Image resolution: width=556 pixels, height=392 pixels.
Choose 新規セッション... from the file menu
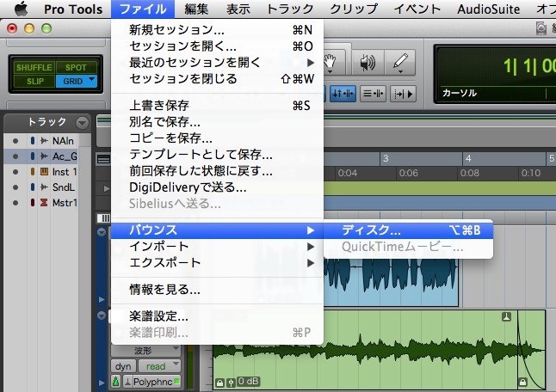(x=218, y=30)
